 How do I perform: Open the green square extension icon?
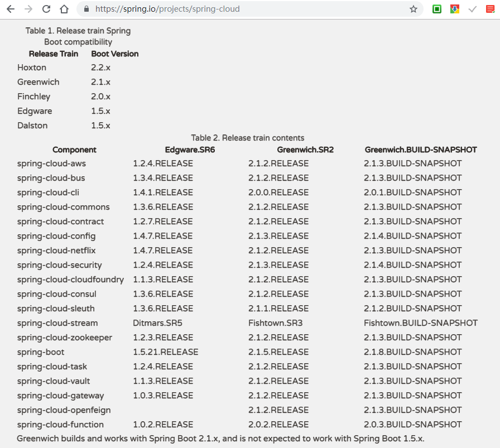pyautogui.click(x=437, y=9)
